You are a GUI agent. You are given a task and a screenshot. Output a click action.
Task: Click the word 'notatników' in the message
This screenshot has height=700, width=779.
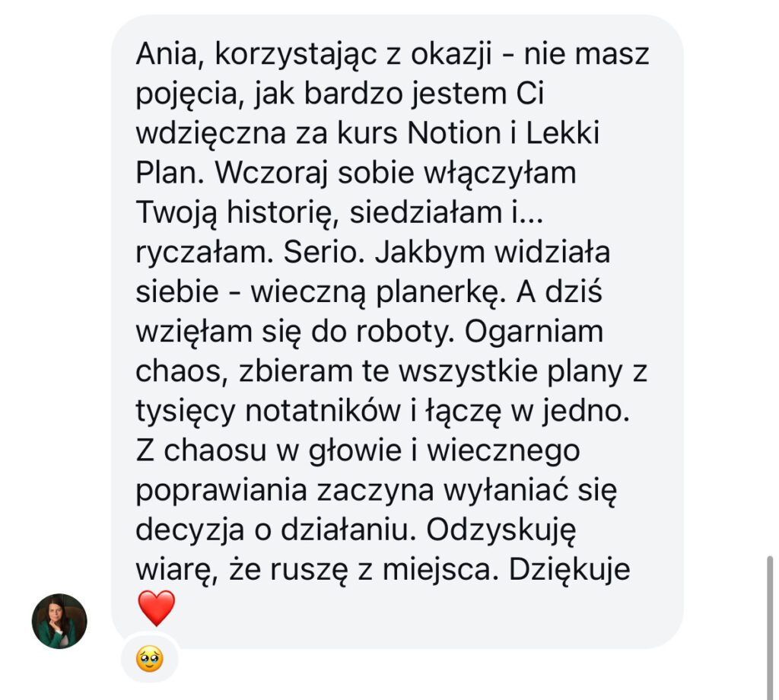pos(323,412)
